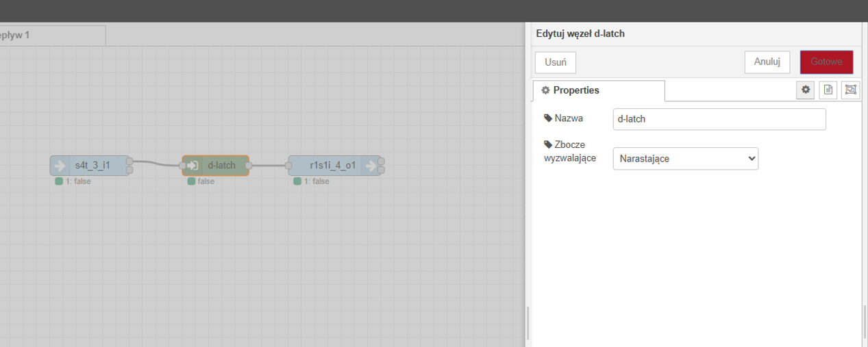Click lower output port of s4t_3_i1
The image size is (868, 347).
[129, 170]
